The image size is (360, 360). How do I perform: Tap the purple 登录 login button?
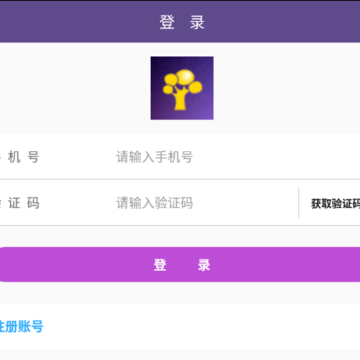pos(180,265)
